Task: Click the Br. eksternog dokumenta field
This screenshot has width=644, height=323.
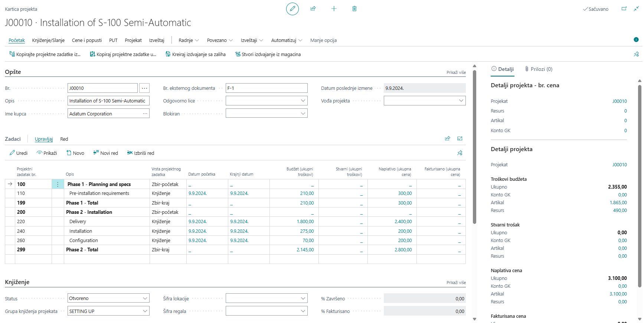Action: tap(266, 88)
